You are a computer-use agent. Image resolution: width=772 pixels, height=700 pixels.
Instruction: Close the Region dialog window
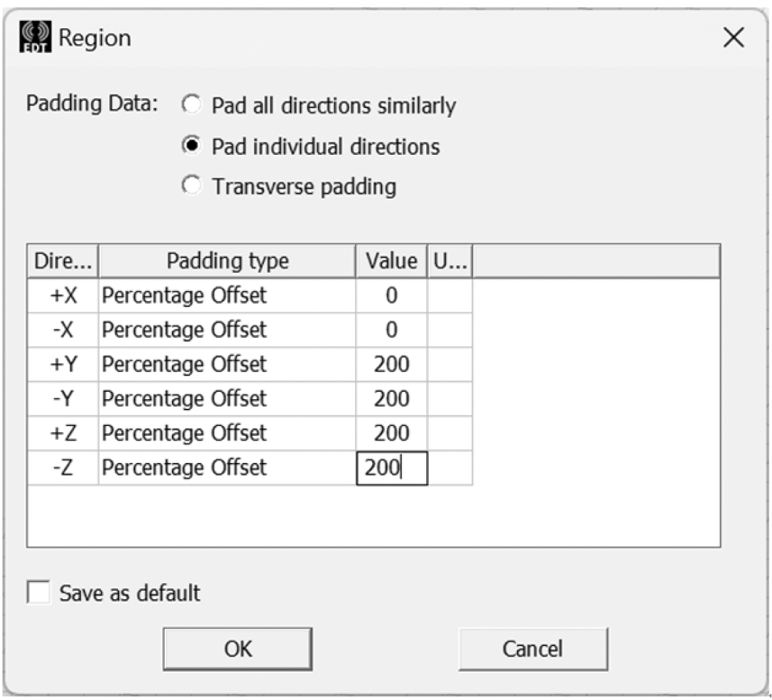(734, 38)
